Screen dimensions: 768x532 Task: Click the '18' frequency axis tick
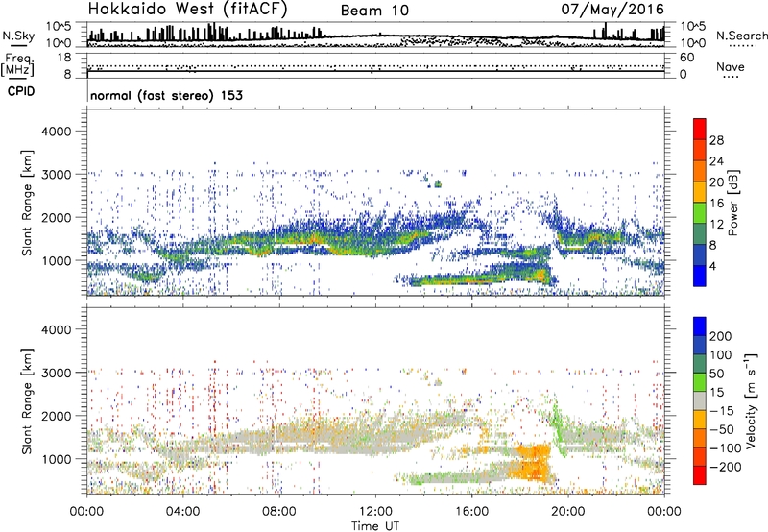[x=64, y=58]
